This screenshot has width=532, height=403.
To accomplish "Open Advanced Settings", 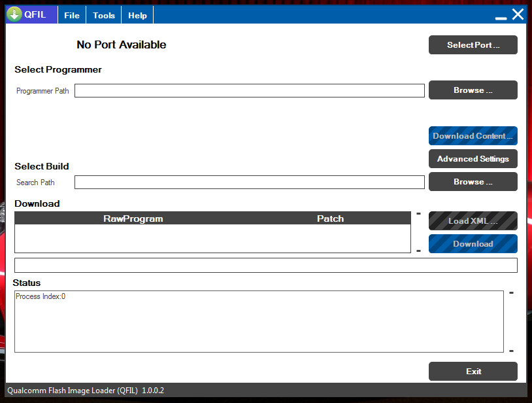I will pyautogui.click(x=473, y=158).
